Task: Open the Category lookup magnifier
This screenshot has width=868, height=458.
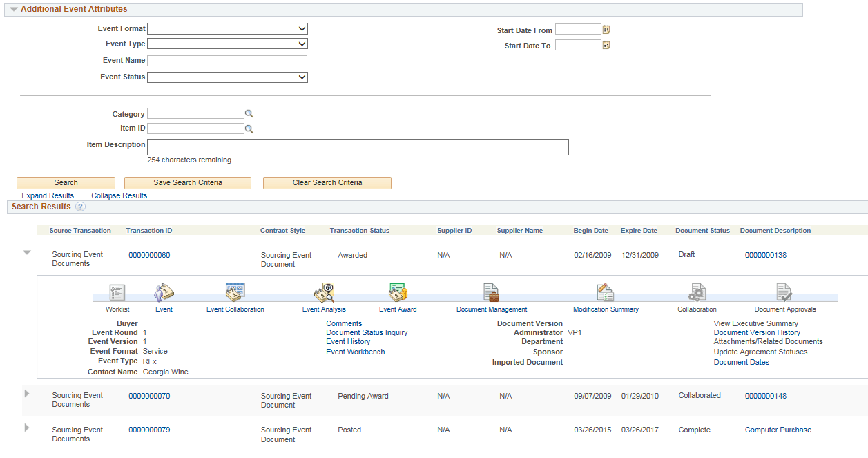Action: (x=249, y=113)
